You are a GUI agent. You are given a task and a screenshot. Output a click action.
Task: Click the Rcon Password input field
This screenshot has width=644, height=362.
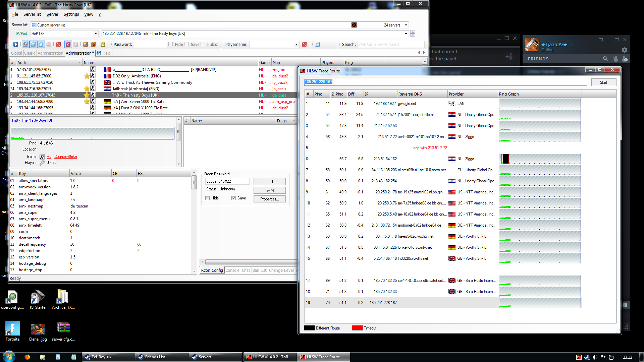227,181
